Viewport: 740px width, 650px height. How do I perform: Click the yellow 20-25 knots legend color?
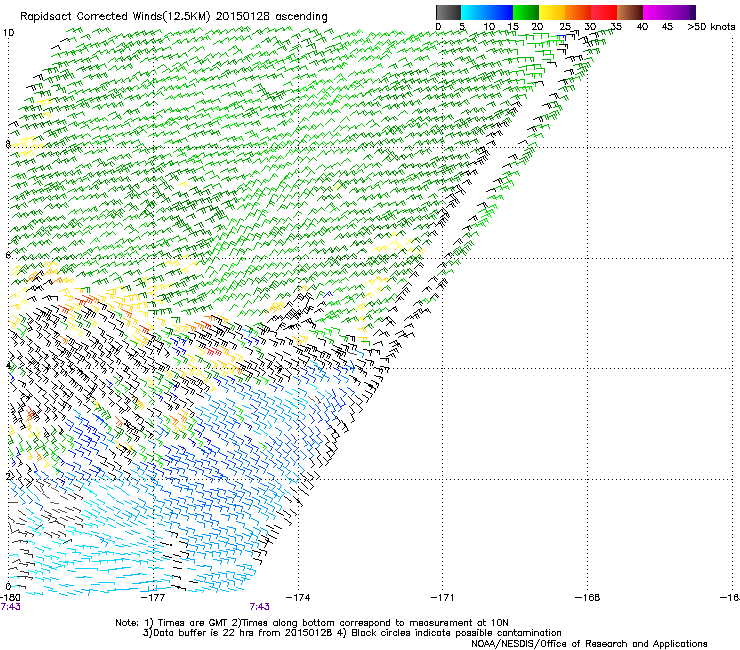coord(552,12)
